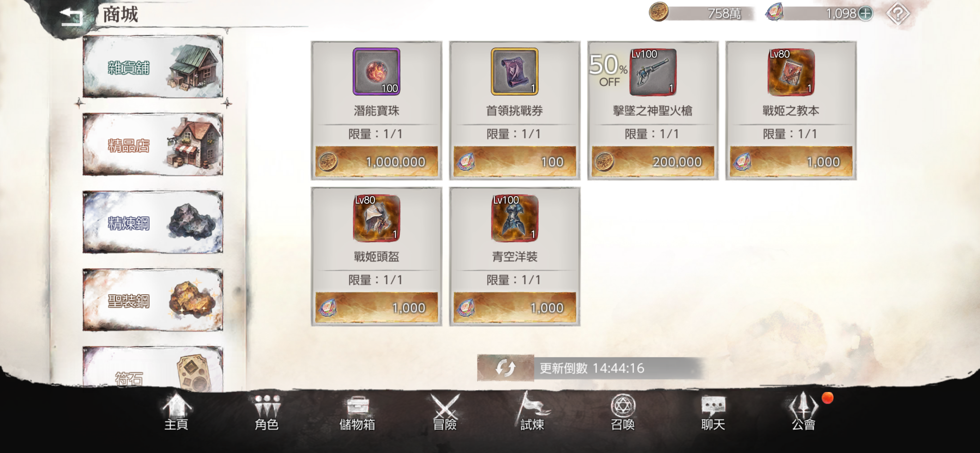Open the help question mark icon
The width and height of the screenshot is (980, 453).
click(897, 14)
